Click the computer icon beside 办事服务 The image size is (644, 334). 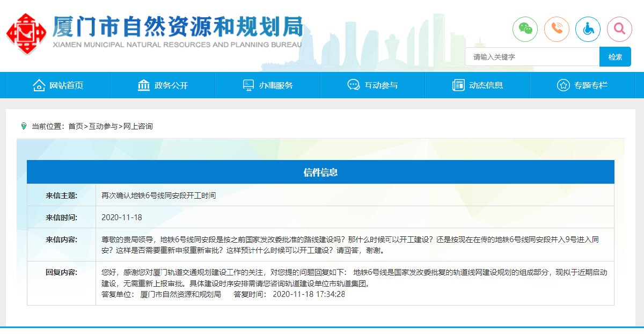tap(248, 85)
